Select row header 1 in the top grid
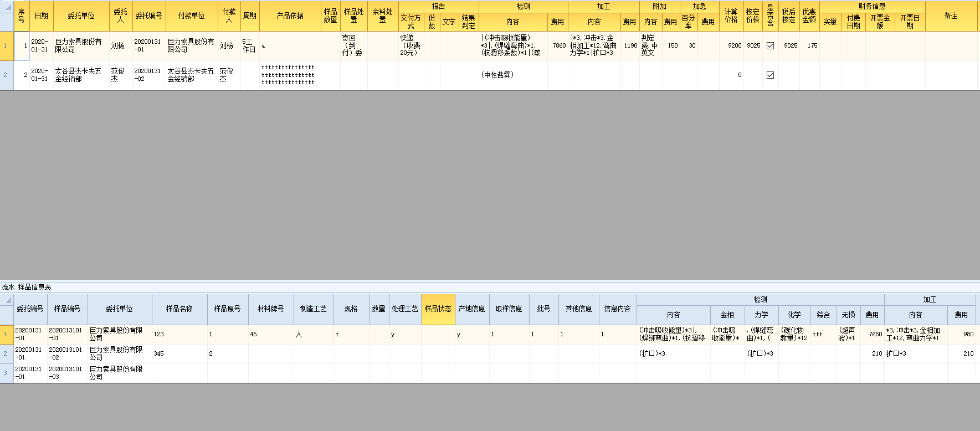Viewport: 980px width, 431px height. 7,46
